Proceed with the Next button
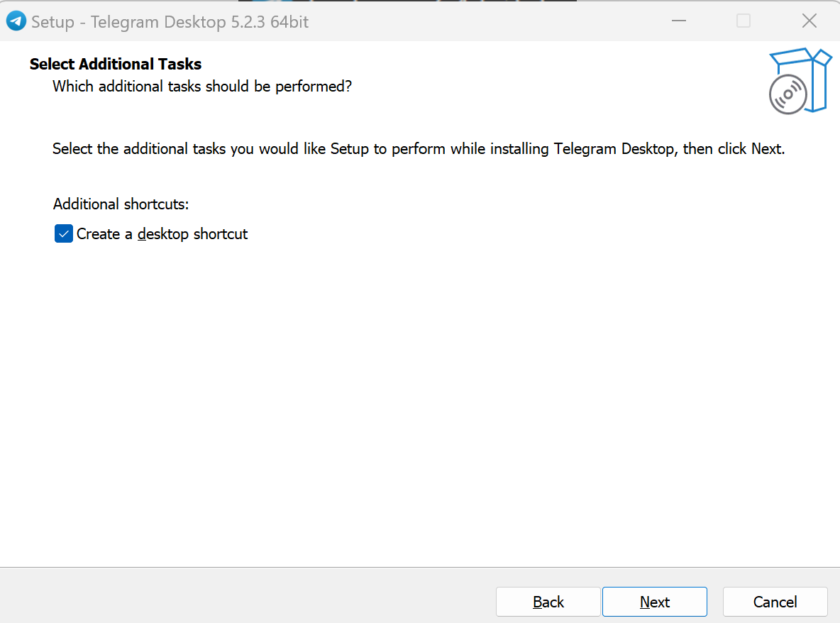This screenshot has width=840, height=623. (x=655, y=602)
